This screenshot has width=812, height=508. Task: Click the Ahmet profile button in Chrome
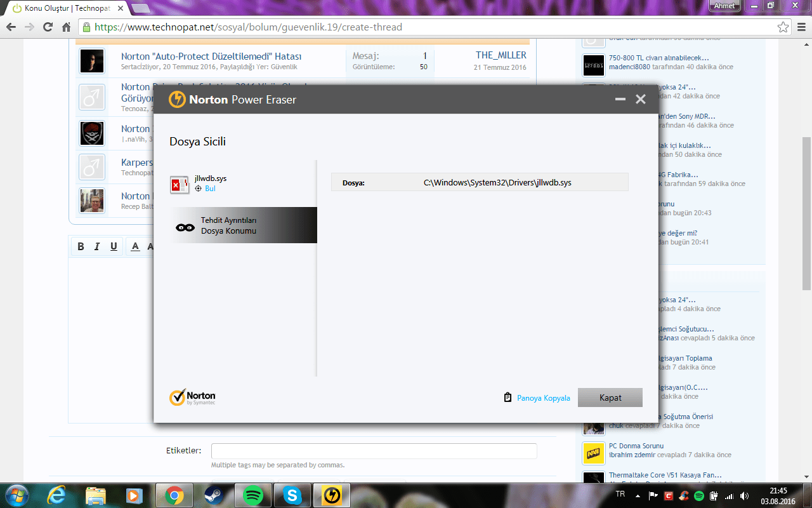point(724,6)
